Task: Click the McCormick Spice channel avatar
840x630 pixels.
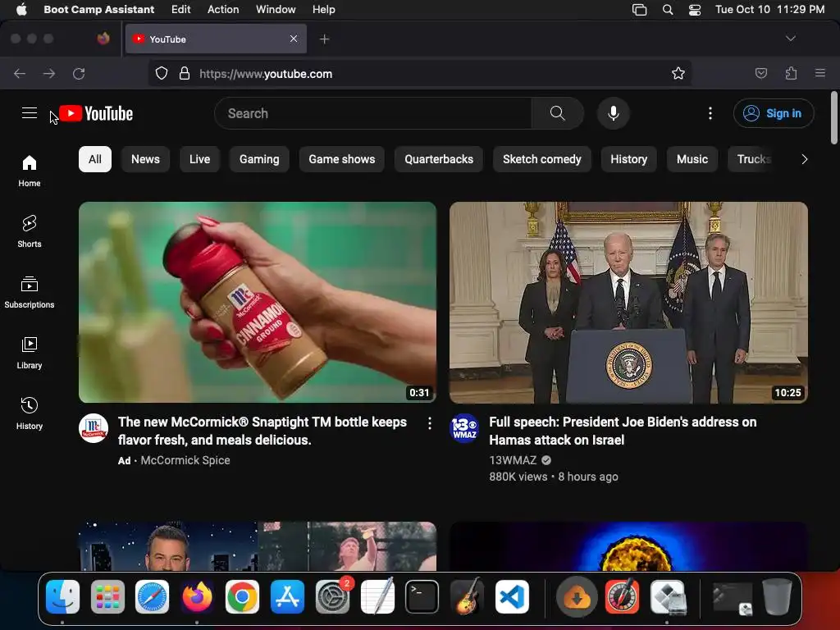Action: pyautogui.click(x=94, y=428)
